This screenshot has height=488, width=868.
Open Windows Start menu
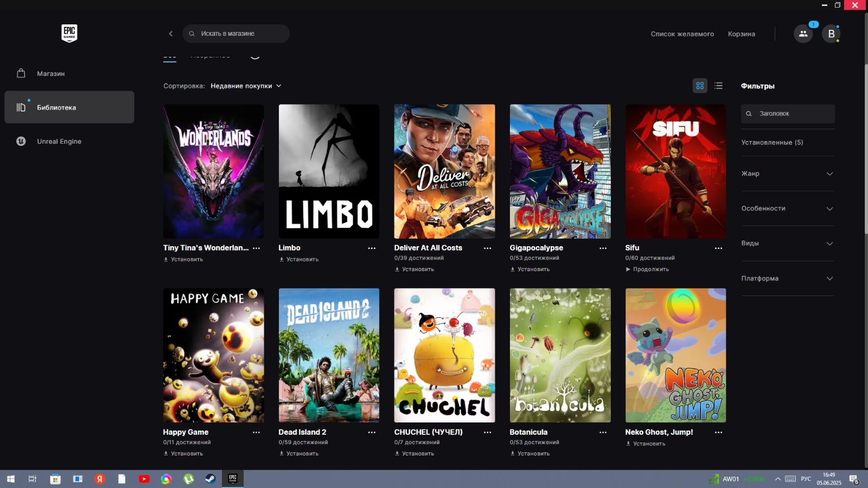(x=10, y=479)
